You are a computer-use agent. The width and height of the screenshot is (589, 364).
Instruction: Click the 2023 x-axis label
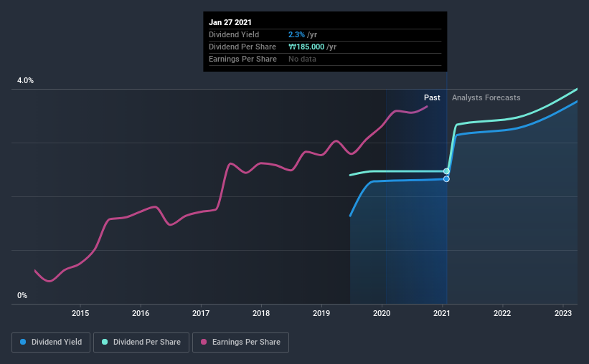tap(563, 313)
